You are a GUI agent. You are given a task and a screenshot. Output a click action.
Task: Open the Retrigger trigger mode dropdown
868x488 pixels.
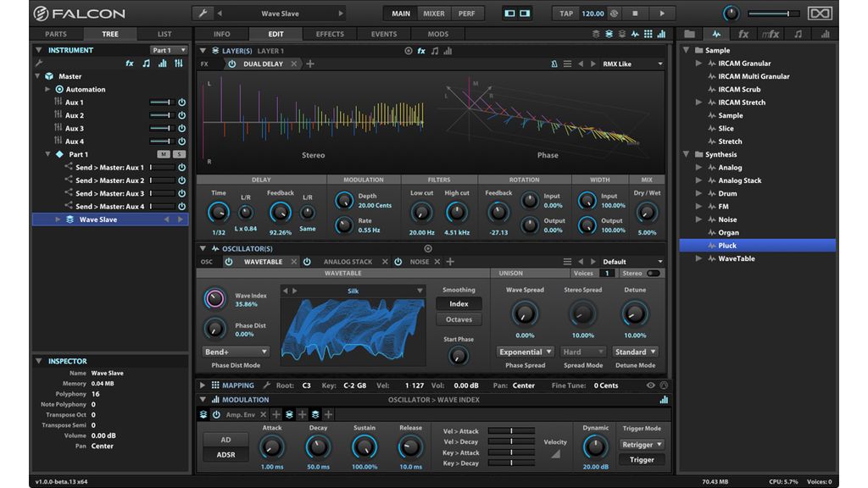click(642, 444)
